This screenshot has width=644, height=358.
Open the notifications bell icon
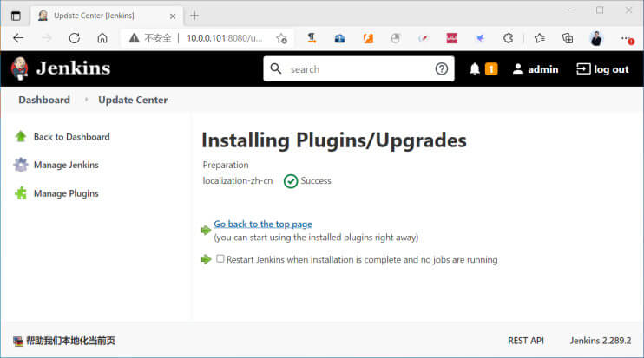coord(475,68)
